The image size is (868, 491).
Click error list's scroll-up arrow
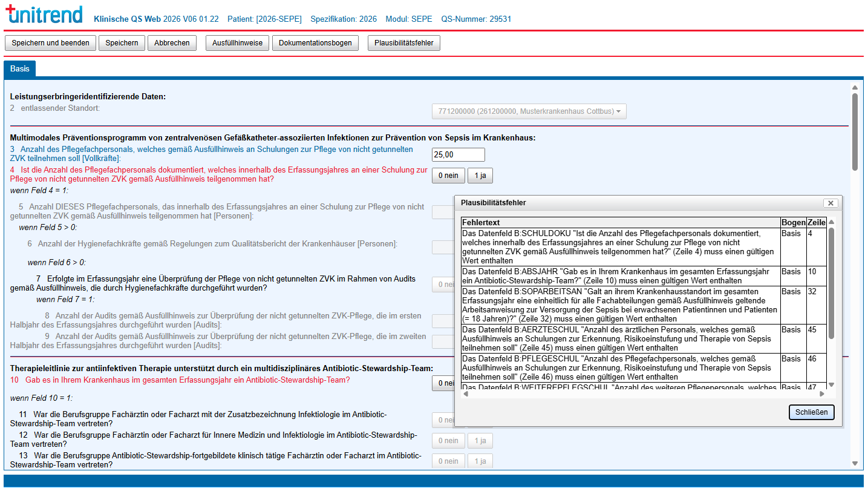831,222
